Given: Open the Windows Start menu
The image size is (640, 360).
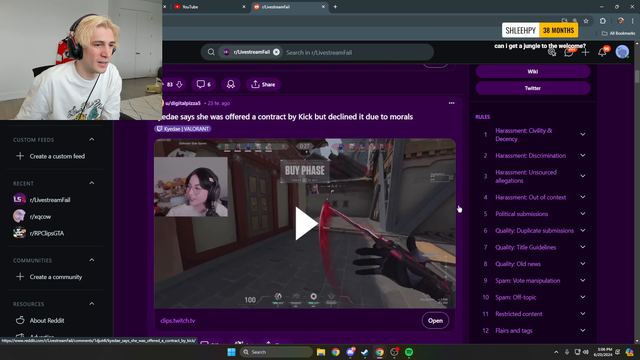Looking at the screenshot, I should pyautogui.click(x=231, y=352).
